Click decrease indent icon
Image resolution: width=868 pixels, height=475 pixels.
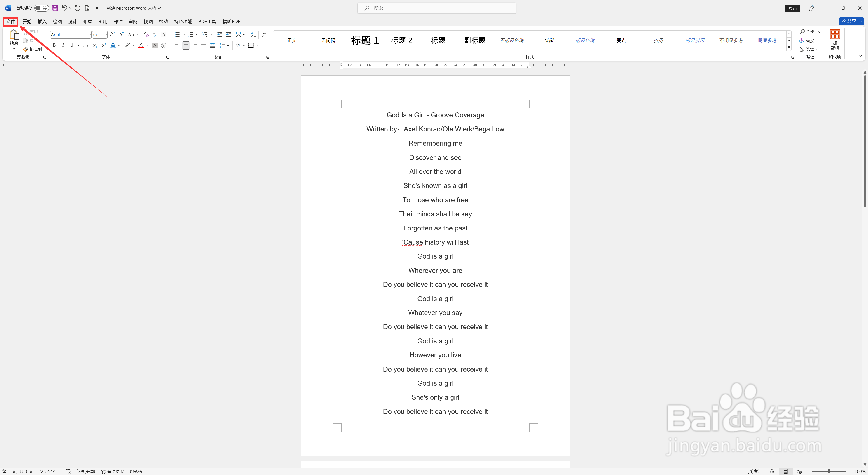[220, 34]
